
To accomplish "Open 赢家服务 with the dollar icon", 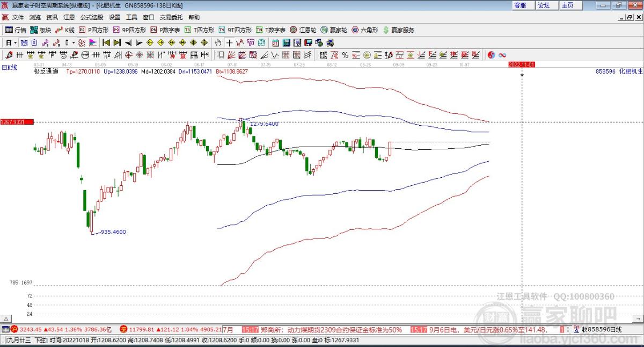I will click(x=398, y=30).
